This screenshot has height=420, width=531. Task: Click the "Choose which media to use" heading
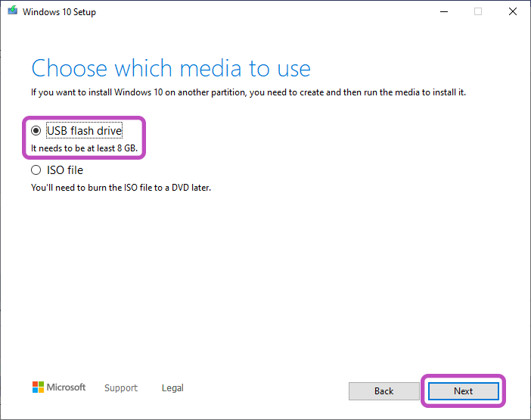171,68
